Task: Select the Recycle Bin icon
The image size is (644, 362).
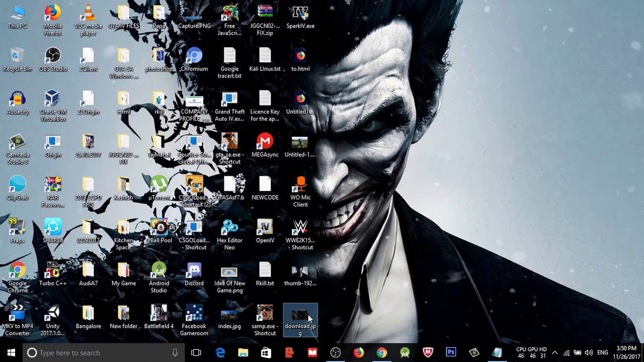Action: (18, 60)
